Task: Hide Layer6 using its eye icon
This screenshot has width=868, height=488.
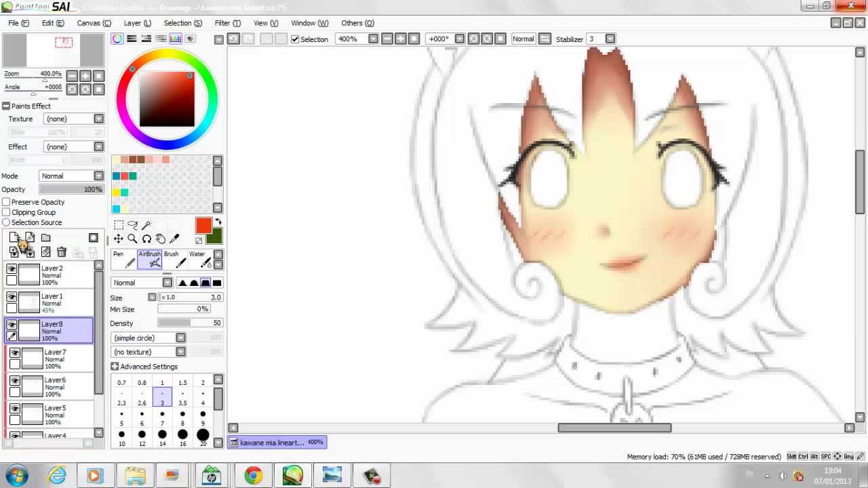Action: (15, 380)
